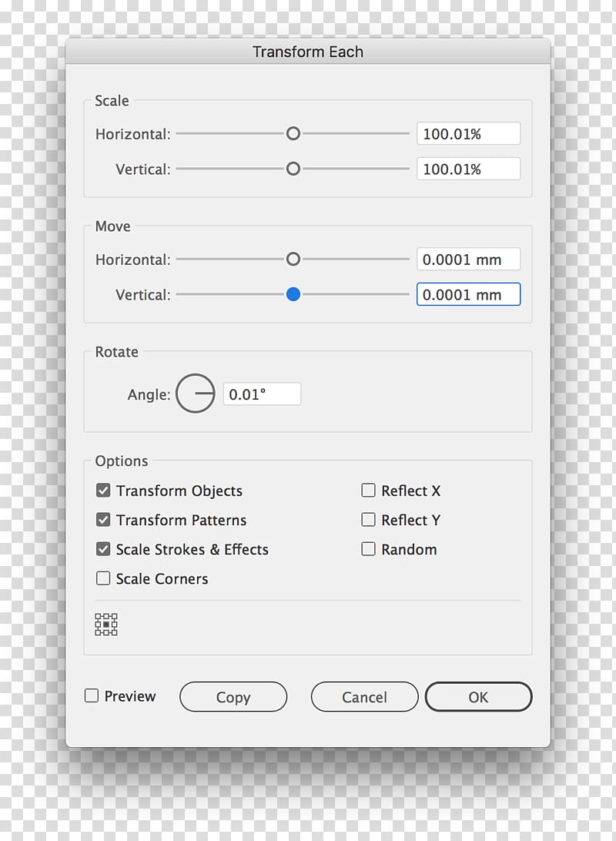Check the Reflect X option

(368, 491)
